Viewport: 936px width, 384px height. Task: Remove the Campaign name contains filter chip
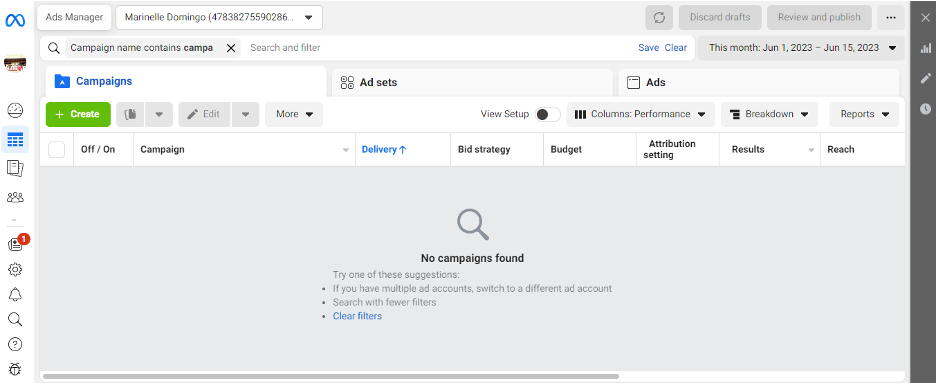230,48
